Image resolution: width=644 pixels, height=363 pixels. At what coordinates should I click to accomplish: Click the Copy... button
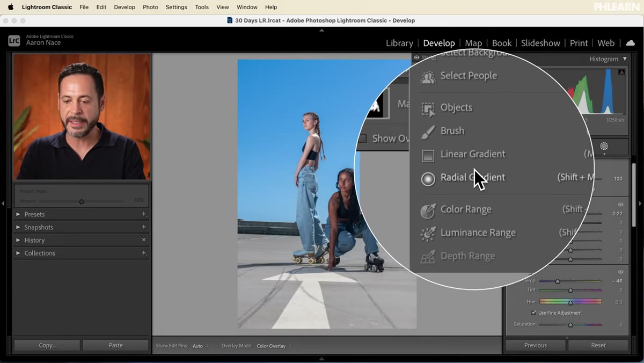(x=47, y=345)
